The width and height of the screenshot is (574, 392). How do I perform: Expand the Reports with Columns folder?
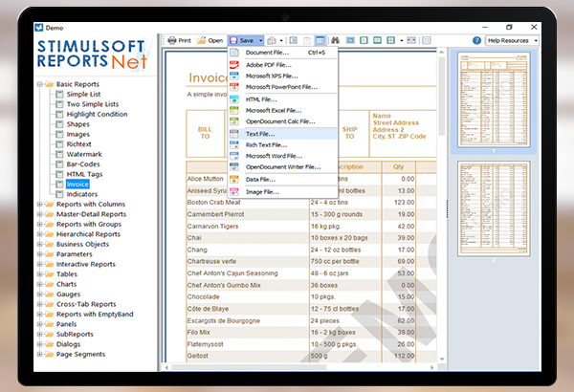click(39, 204)
